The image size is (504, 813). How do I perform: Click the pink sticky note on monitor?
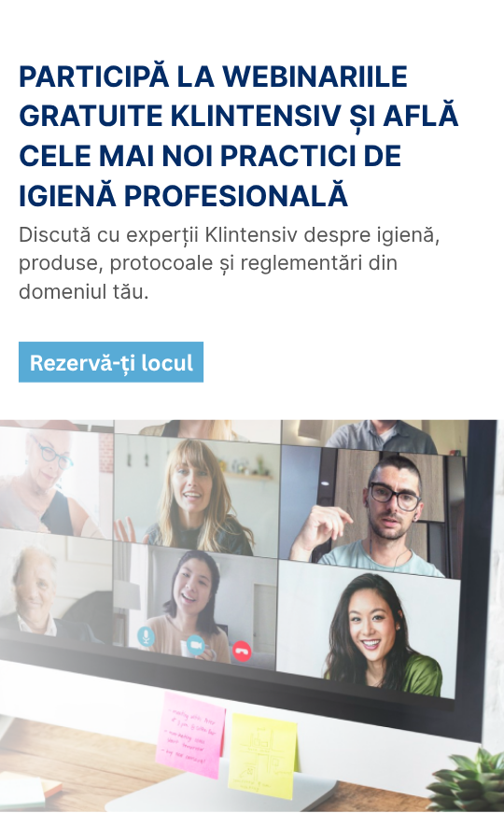click(191, 735)
